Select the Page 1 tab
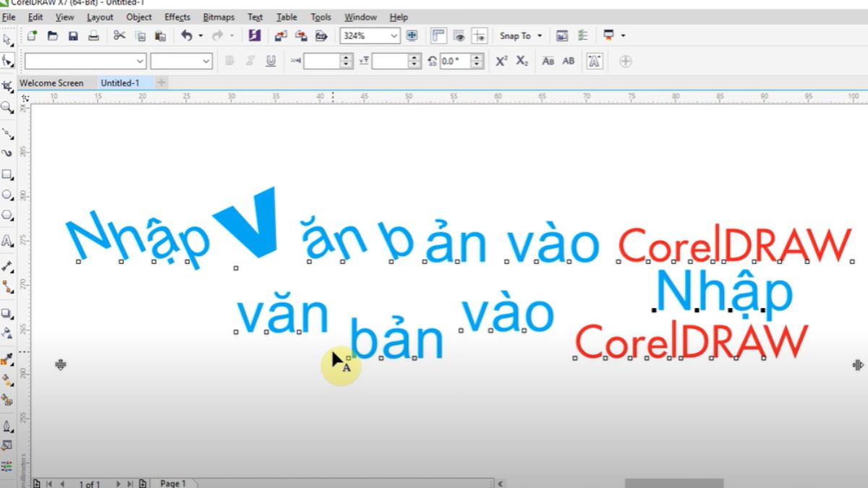 click(x=173, y=483)
